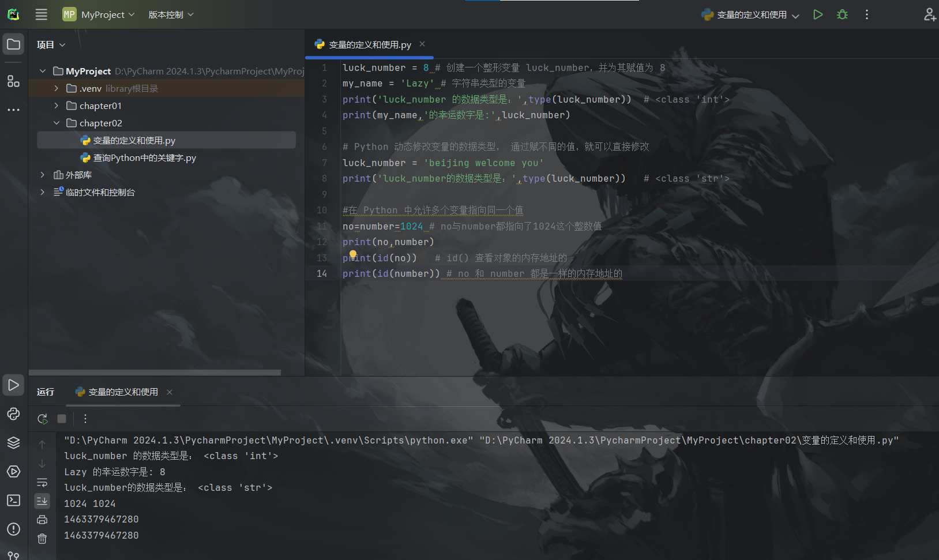Run the current configuration with green play button
Screen dimensions: 939x560
(818, 14)
